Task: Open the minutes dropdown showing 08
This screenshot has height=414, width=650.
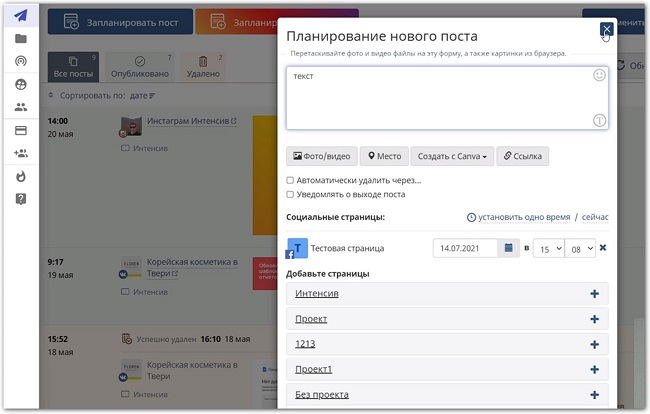Action: click(x=580, y=247)
